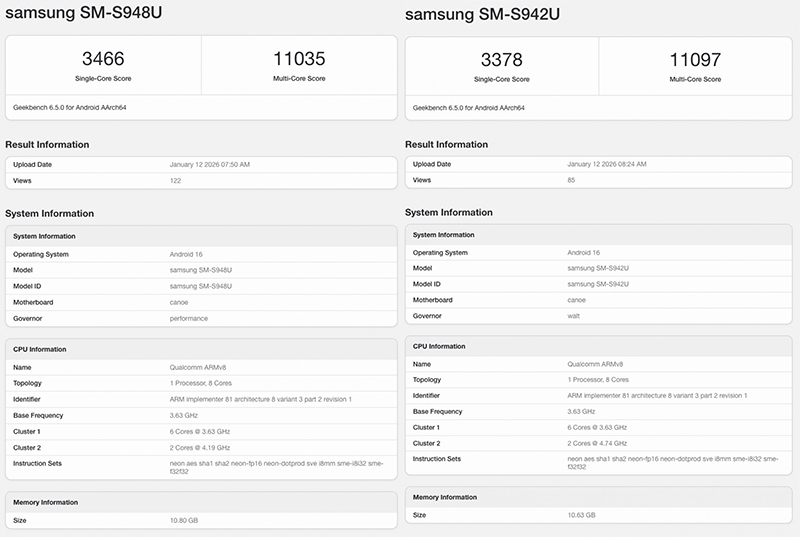Click upload date January 12 2026 07:50 AM
The height and width of the screenshot is (537, 800).
coord(210,164)
